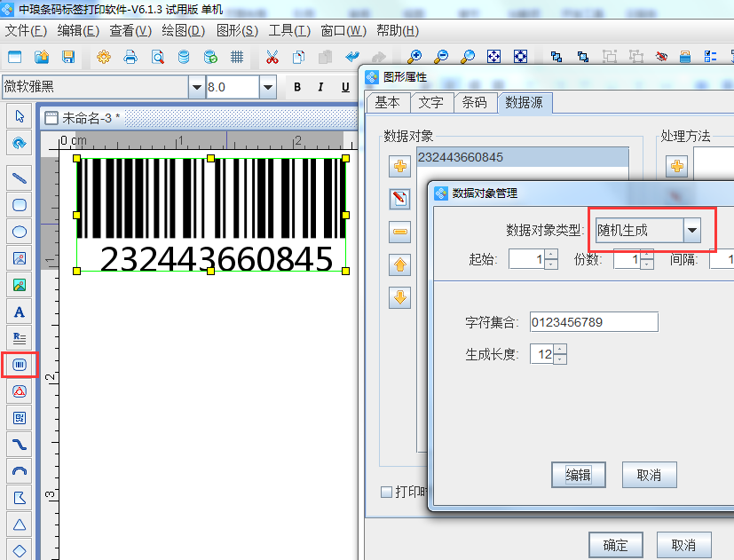This screenshot has width=734, height=560.
Task: Click the 确定 button at the bottom
Action: [615, 545]
